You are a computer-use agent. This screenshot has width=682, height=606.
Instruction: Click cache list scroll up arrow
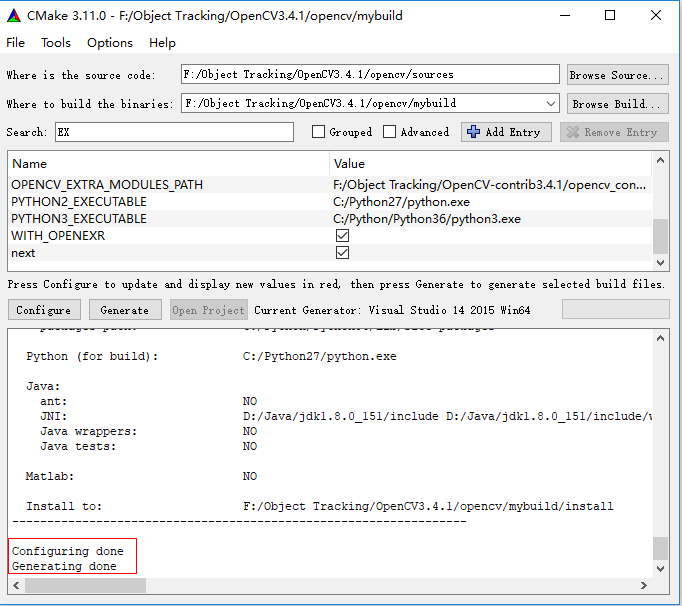pyautogui.click(x=660, y=160)
